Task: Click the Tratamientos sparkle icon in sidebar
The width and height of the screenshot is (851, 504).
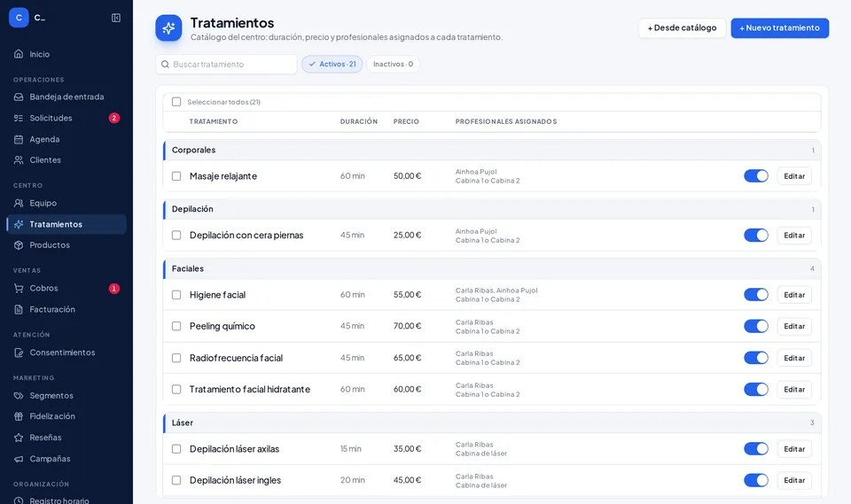Action: pyautogui.click(x=19, y=224)
